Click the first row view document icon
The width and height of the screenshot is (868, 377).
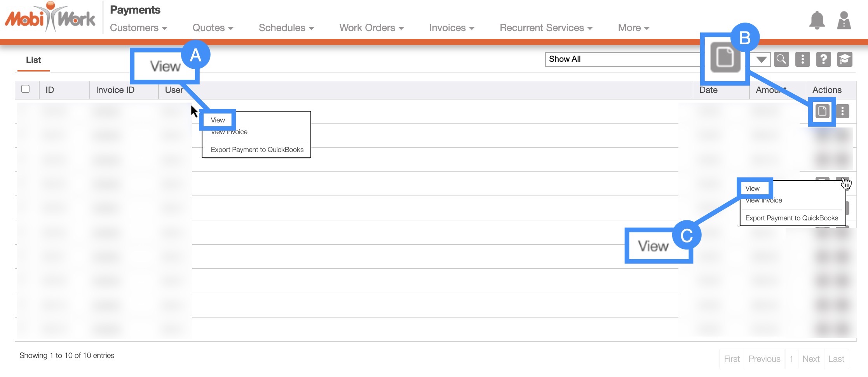coord(822,112)
